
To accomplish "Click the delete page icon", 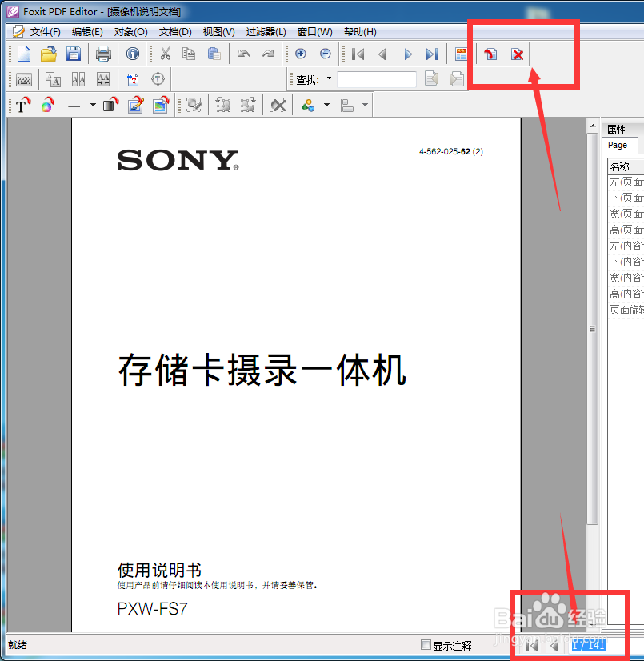I will tap(517, 54).
